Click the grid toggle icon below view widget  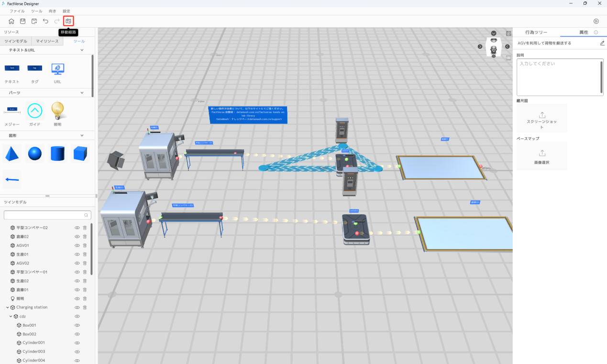pos(508,57)
